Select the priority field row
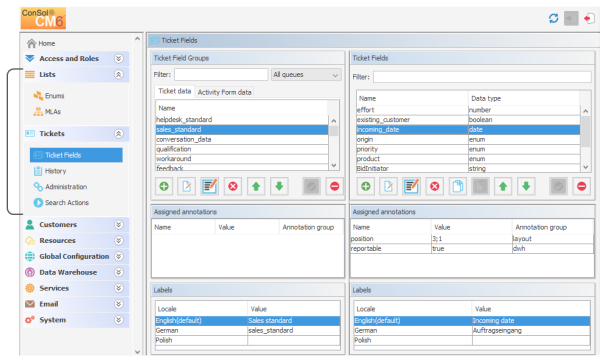 tap(468, 149)
